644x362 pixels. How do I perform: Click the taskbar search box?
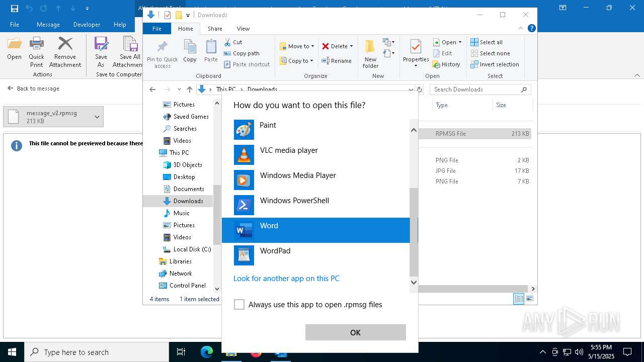(x=97, y=352)
